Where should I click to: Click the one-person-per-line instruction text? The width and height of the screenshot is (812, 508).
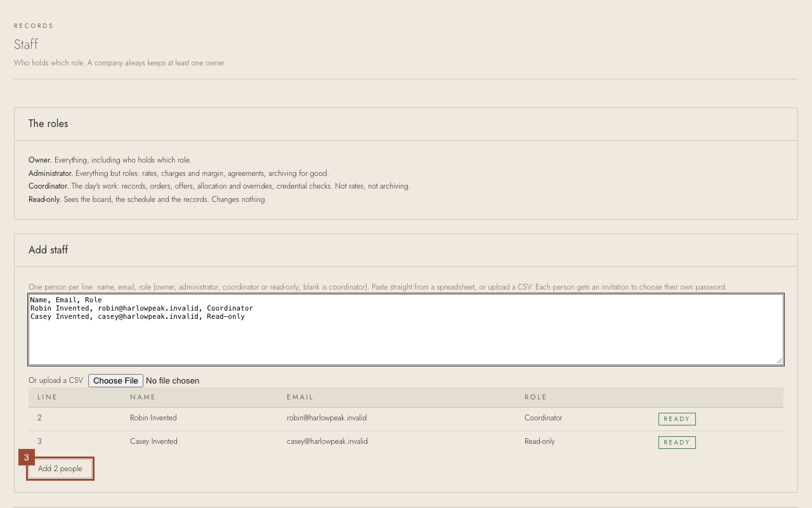[x=377, y=287]
